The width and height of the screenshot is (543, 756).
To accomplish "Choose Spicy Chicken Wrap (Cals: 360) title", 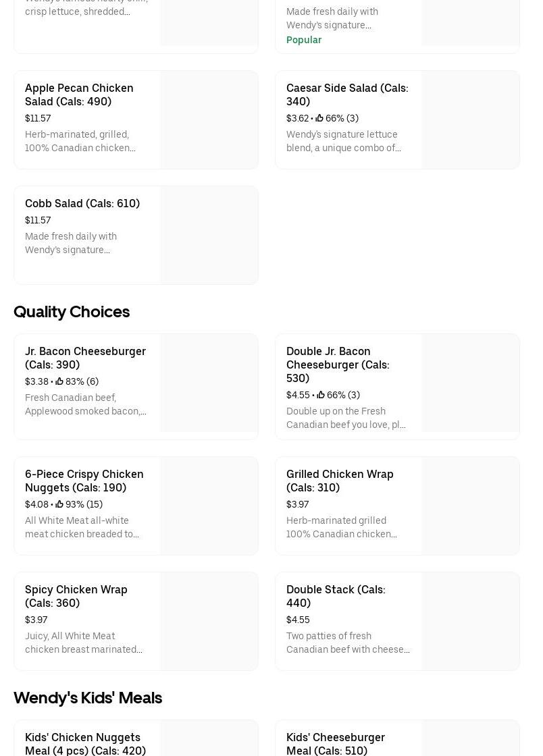I will [x=76, y=596].
